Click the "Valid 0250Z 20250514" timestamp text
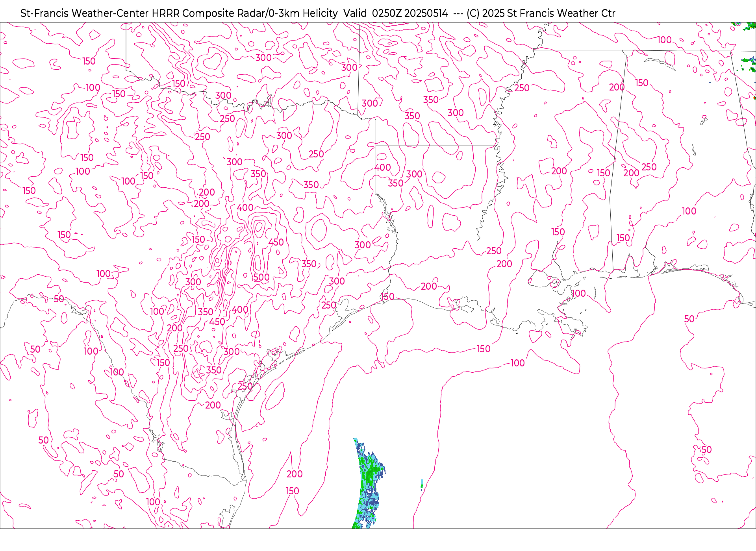 pyautogui.click(x=395, y=13)
